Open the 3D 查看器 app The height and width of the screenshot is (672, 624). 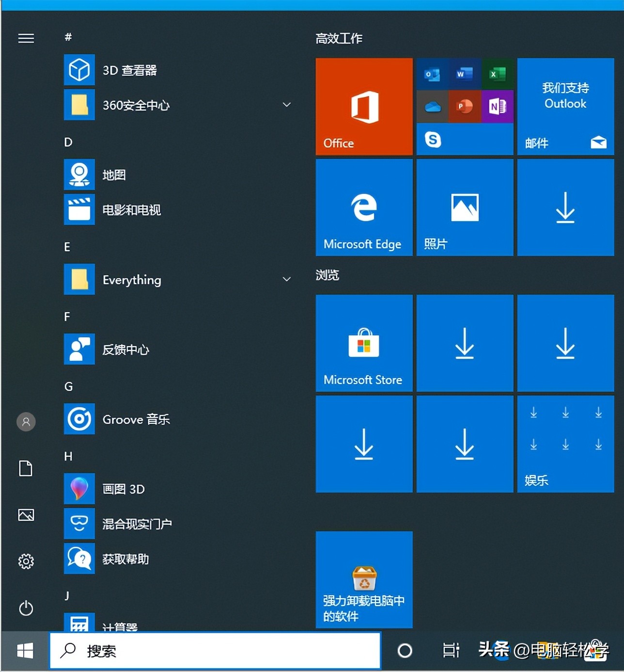click(x=177, y=70)
